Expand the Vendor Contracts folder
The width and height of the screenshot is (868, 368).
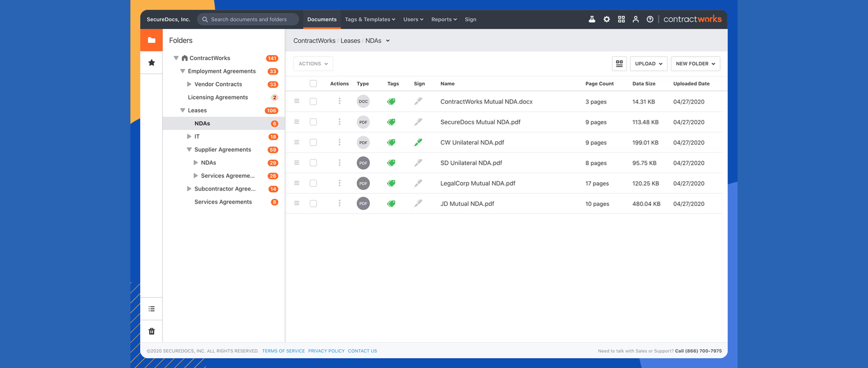click(189, 84)
